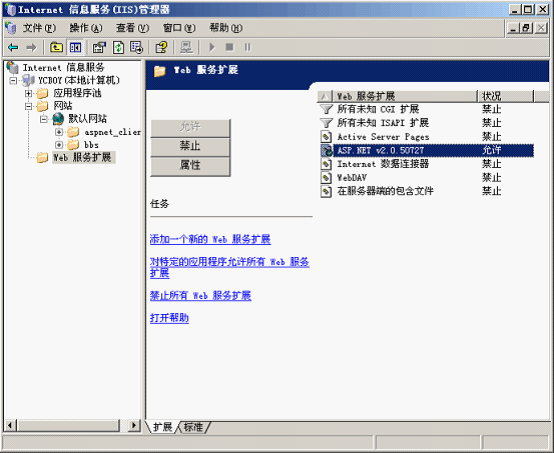The width and height of the screenshot is (554, 453).
Task: Open the Properties toolbar icon
Action: (99, 47)
